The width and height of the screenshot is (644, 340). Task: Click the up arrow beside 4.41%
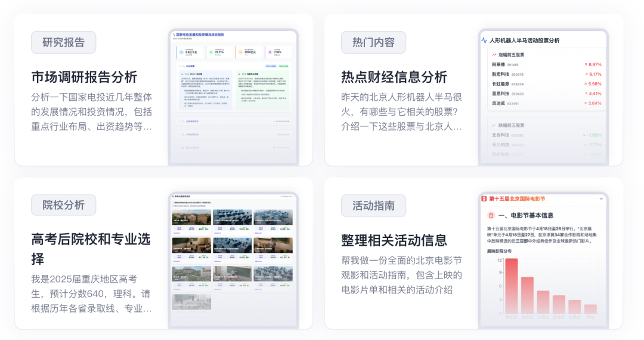(586, 94)
